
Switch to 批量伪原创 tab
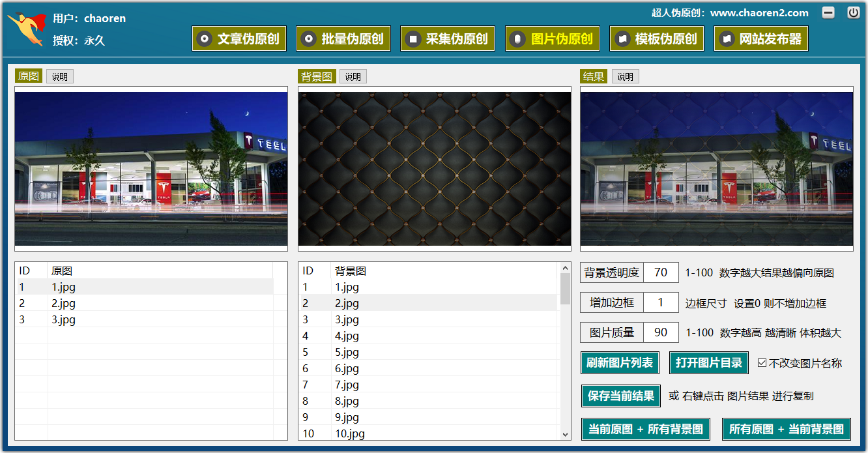pos(343,38)
